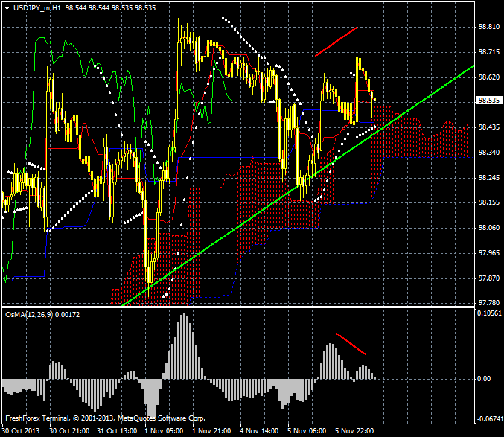504x437 pixels.
Task: Click the 4 Nov 14:00 time label
Action: [259, 431]
